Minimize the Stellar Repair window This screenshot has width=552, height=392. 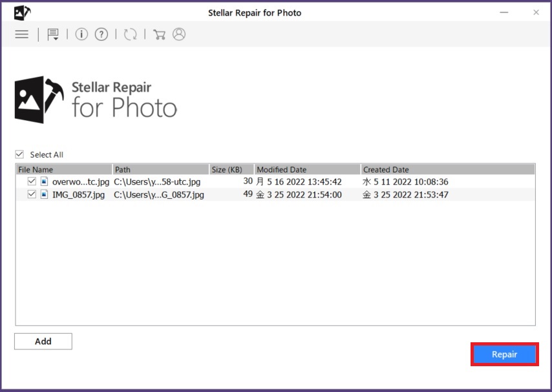click(x=504, y=13)
